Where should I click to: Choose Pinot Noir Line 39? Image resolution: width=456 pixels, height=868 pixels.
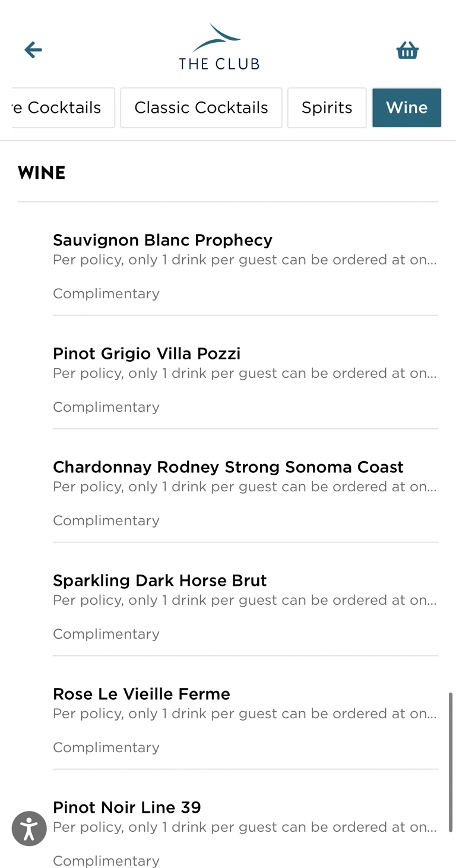127,807
